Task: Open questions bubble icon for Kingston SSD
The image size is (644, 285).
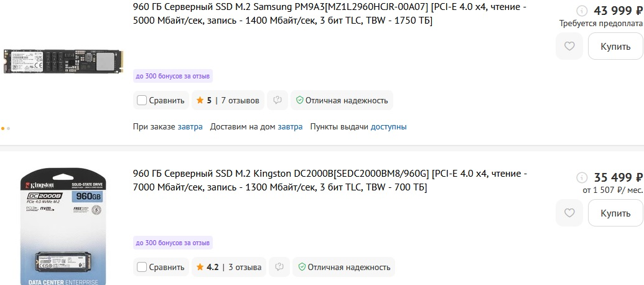Action: (x=279, y=267)
